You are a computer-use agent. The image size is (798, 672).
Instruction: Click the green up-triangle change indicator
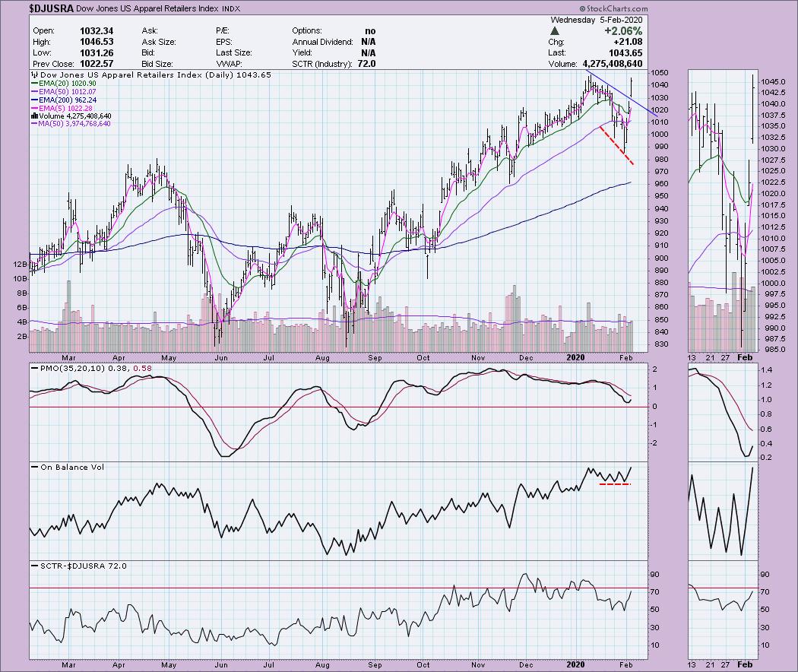pos(555,31)
